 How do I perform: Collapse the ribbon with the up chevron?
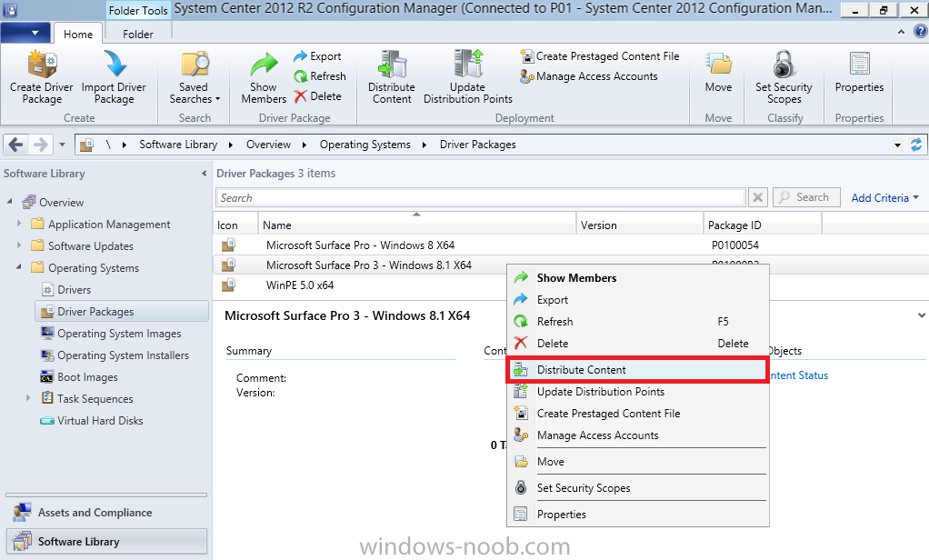(x=901, y=32)
